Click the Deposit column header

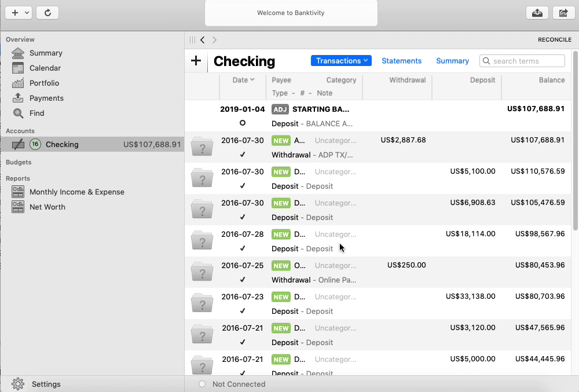(x=482, y=80)
